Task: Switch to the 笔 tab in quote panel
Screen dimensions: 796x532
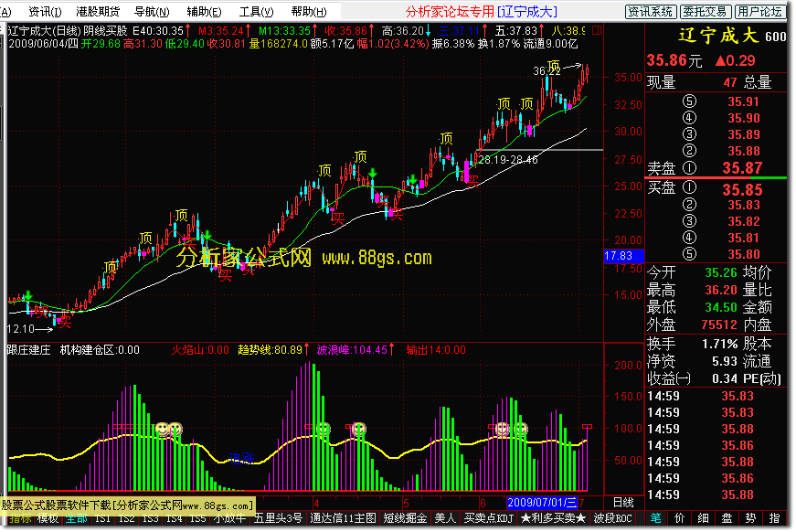Action: 656,518
